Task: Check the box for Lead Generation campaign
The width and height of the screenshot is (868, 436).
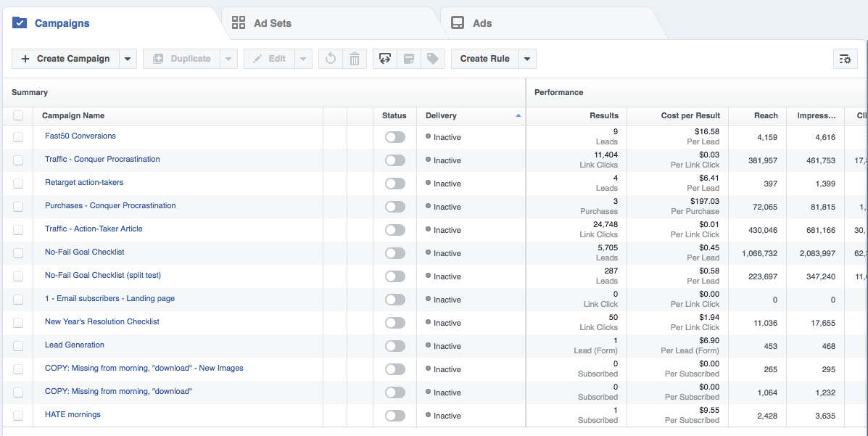Action: point(18,346)
